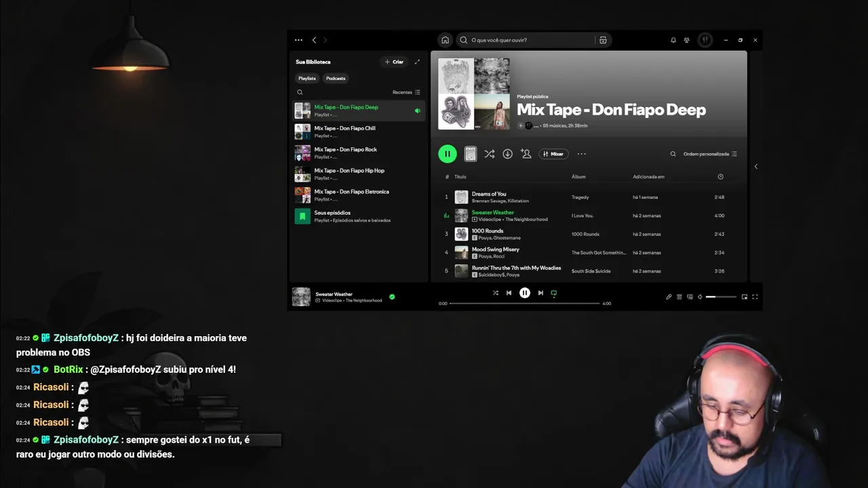The height and width of the screenshot is (488, 868).
Task: Toggle the Podcasts filter chip
Action: 336,78
